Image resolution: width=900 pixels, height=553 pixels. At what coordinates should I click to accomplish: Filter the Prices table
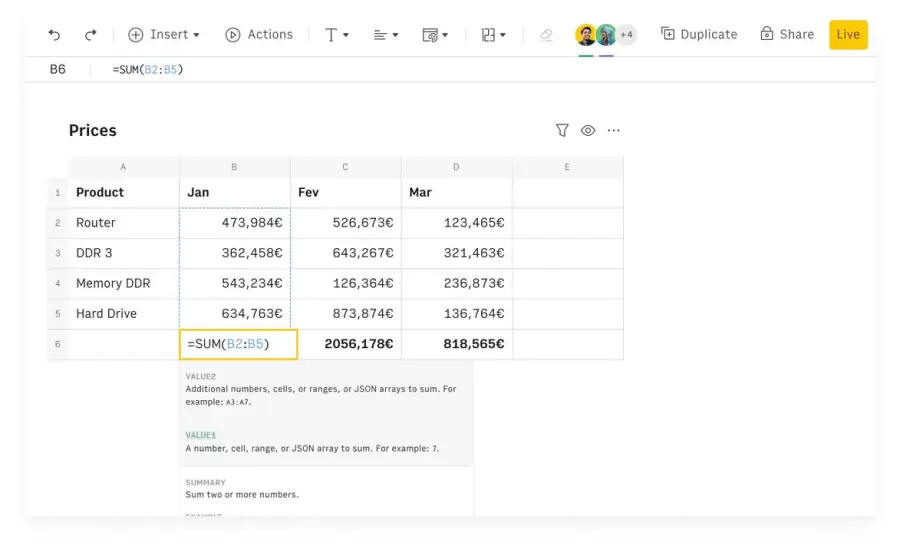click(x=562, y=130)
